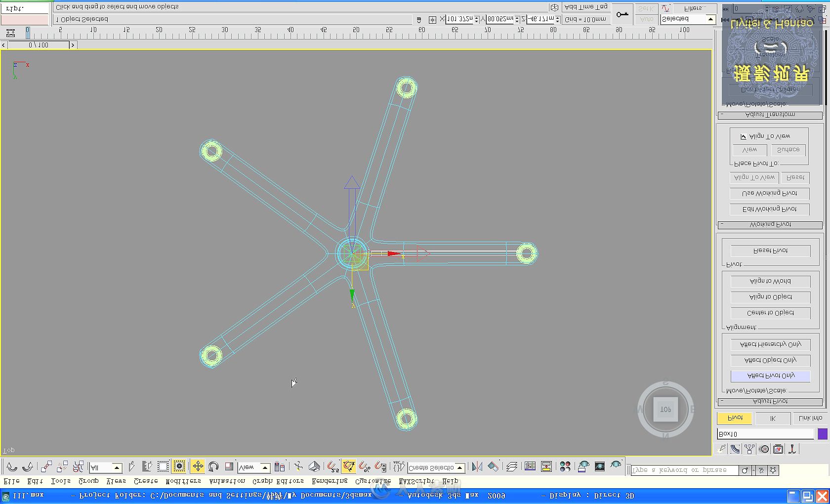
Task: Switch to the Display command panel icon
Action: [x=778, y=449]
